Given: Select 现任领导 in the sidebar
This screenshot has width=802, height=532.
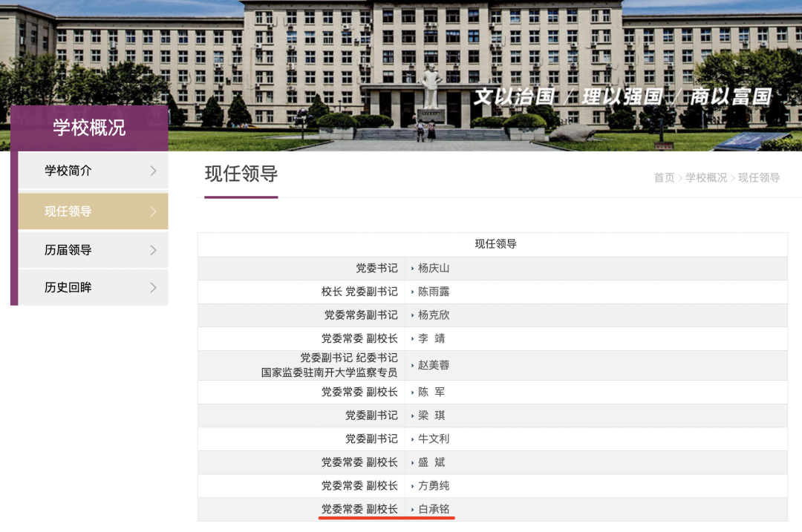Looking at the screenshot, I should (68, 211).
